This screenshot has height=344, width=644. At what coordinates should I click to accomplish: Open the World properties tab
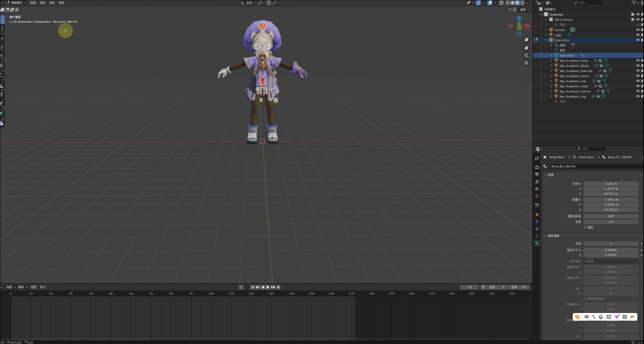[x=537, y=196]
